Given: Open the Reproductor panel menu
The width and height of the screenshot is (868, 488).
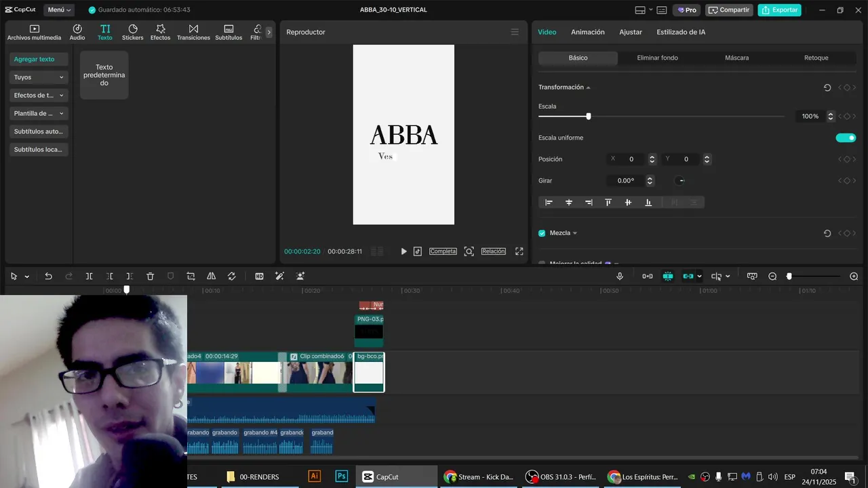Looking at the screenshot, I should (x=515, y=32).
